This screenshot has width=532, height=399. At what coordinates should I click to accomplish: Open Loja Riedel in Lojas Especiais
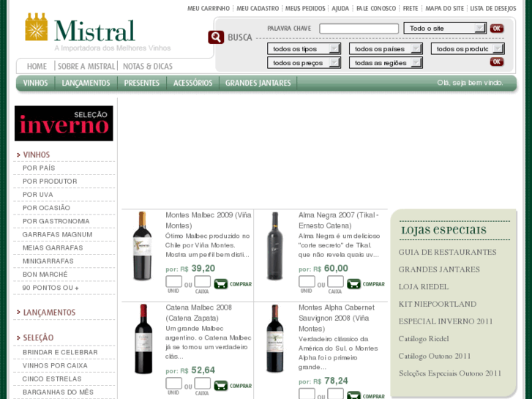coord(424,286)
